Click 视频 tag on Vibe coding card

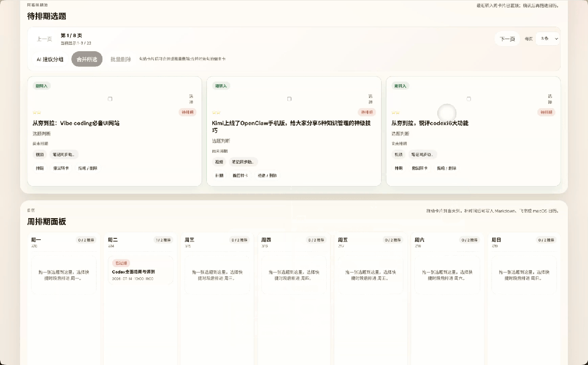pyautogui.click(x=40, y=154)
